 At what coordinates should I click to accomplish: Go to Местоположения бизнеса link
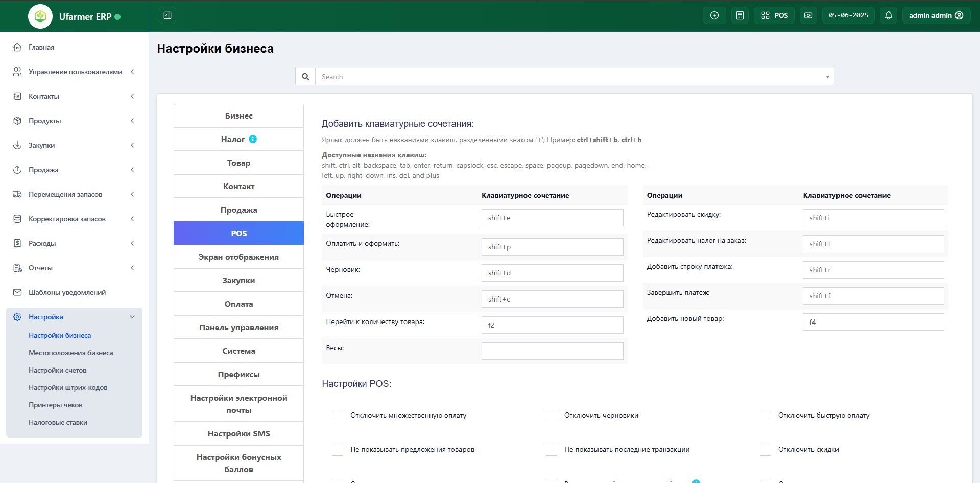pyautogui.click(x=70, y=353)
